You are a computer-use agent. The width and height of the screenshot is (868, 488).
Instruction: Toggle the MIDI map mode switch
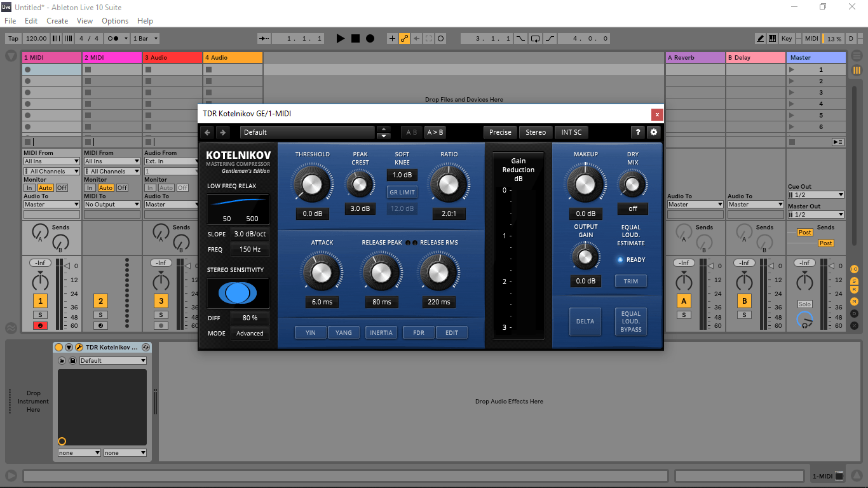tap(811, 39)
